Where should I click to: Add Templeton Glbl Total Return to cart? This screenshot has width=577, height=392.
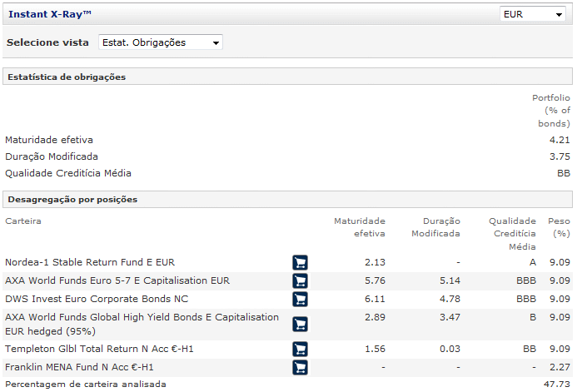(300, 350)
